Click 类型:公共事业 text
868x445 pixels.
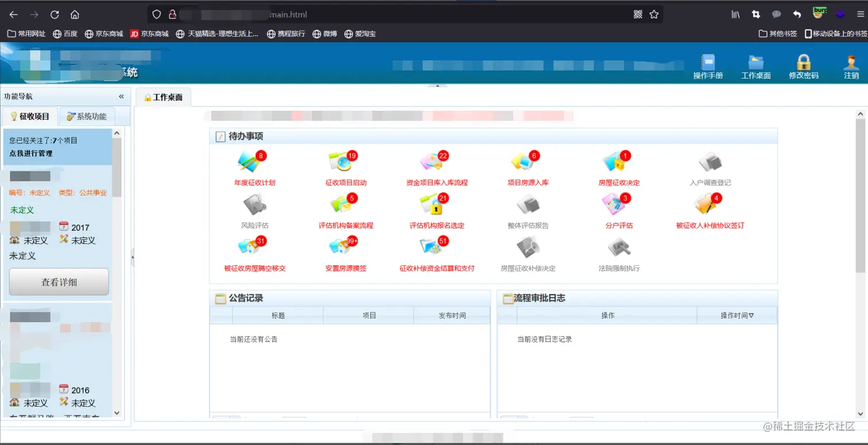coord(83,192)
